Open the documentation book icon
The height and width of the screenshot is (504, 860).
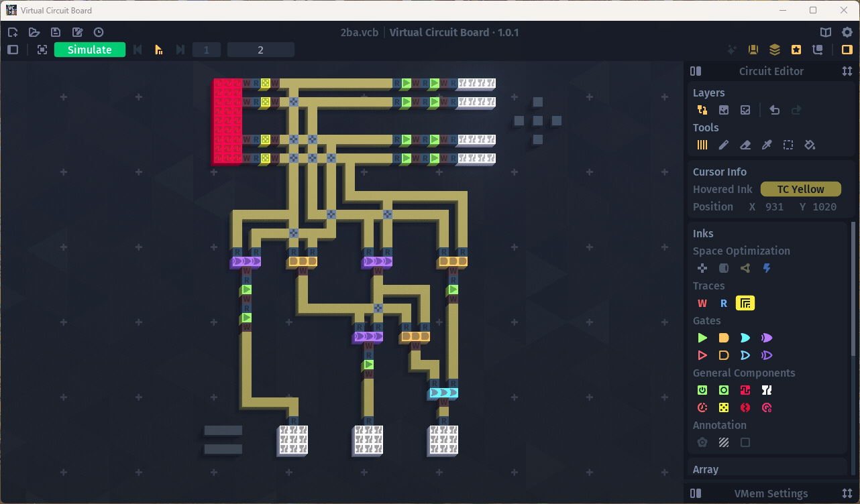click(826, 32)
